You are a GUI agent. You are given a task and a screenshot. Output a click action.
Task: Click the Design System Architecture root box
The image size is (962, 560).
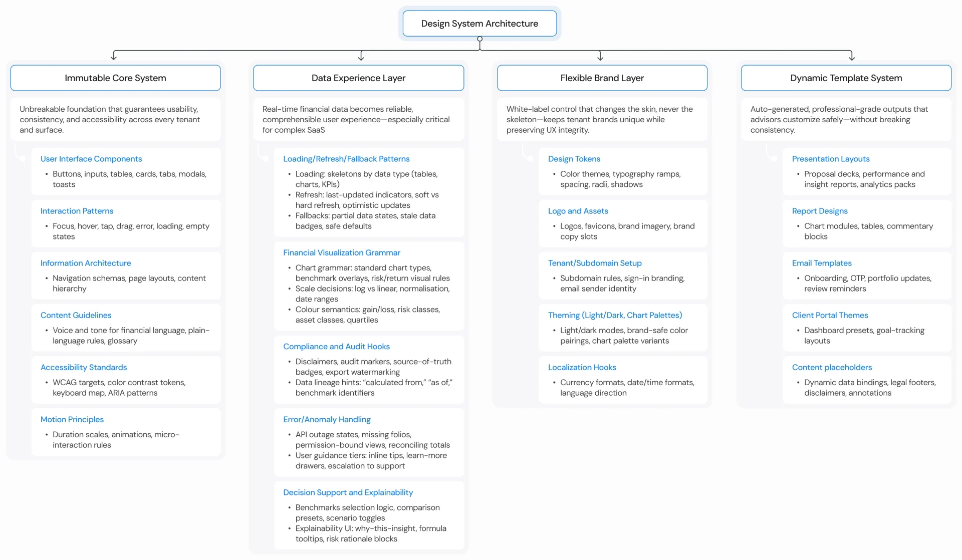479,24
